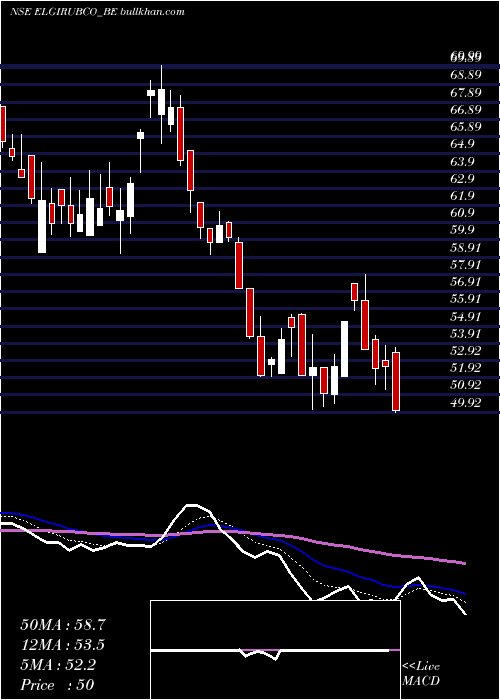Click the 68.89 price axis label
The image size is (500, 700).
(x=466, y=75)
